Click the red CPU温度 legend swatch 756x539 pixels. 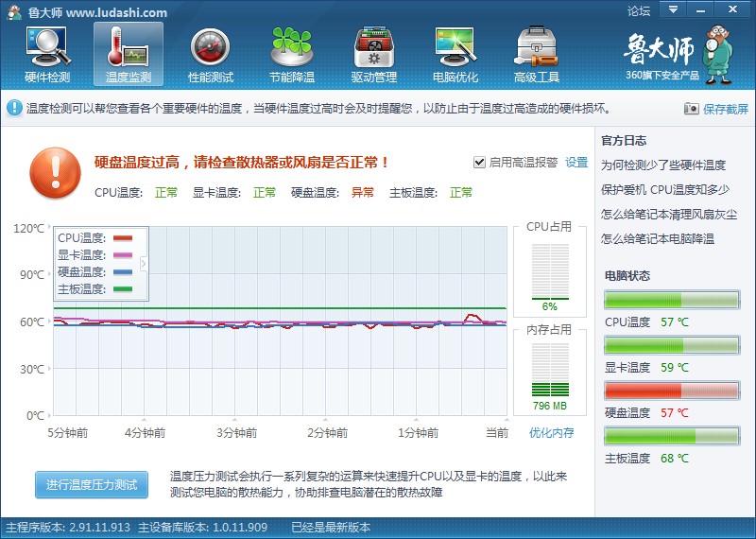[x=123, y=238]
